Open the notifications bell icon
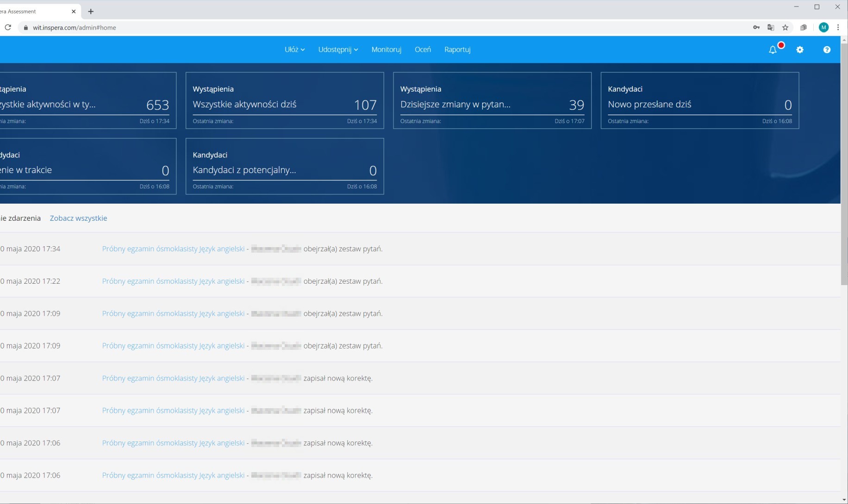Image resolution: width=848 pixels, height=504 pixels. click(x=773, y=50)
